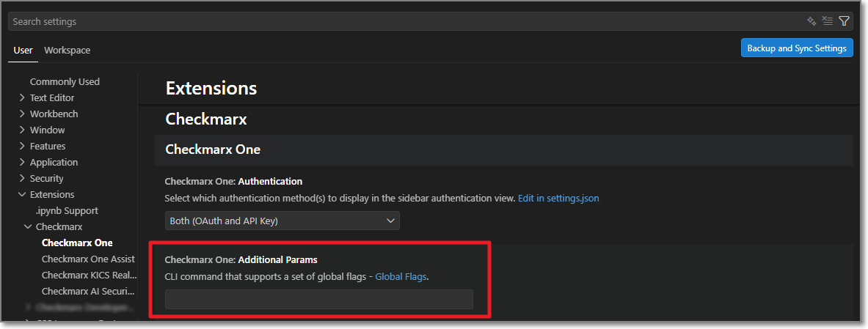Click the AI sparkle search icon

811,21
